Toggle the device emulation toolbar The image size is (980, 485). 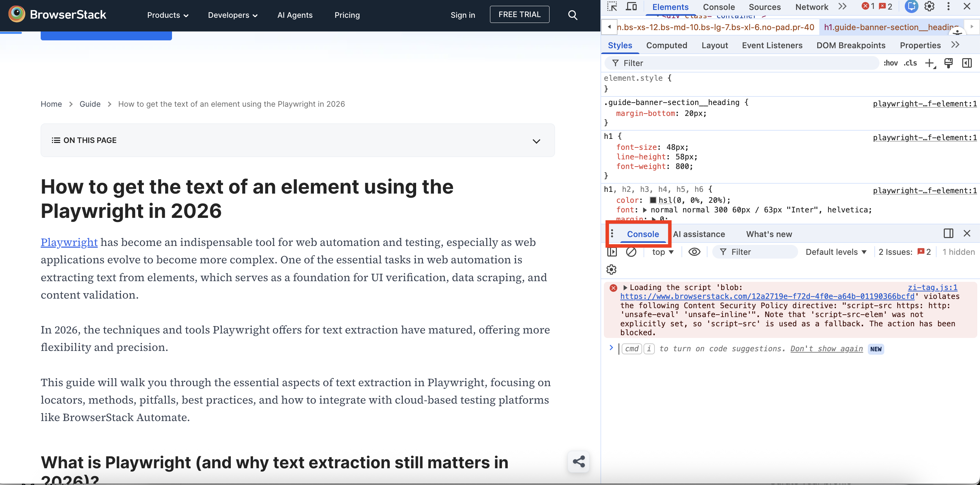[632, 6]
